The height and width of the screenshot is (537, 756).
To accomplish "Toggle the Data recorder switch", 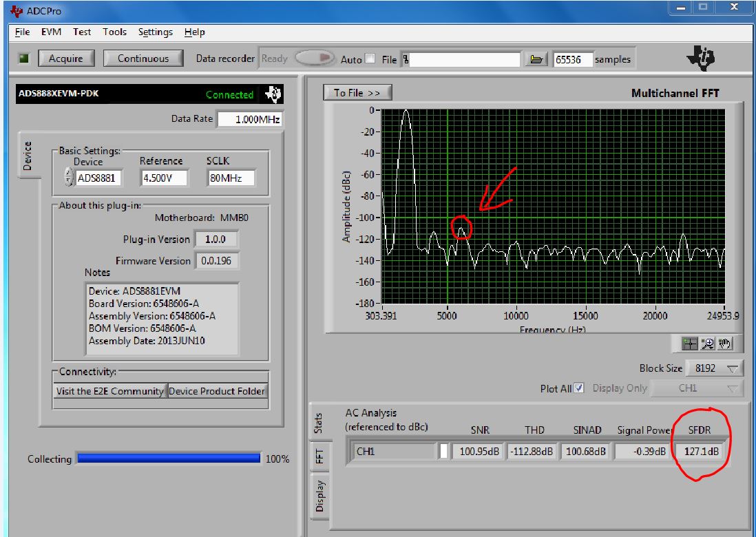I will (315, 59).
